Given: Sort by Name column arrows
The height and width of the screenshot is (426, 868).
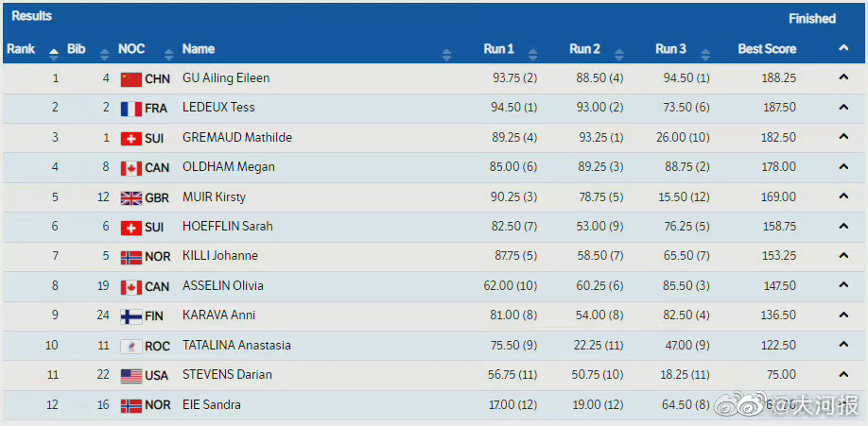Looking at the screenshot, I should (446, 53).
